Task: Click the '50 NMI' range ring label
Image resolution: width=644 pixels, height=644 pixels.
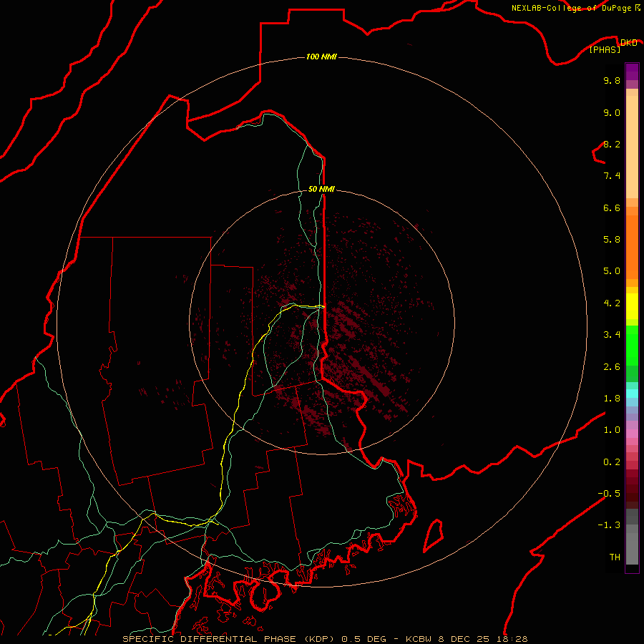Action: point(321,189)
